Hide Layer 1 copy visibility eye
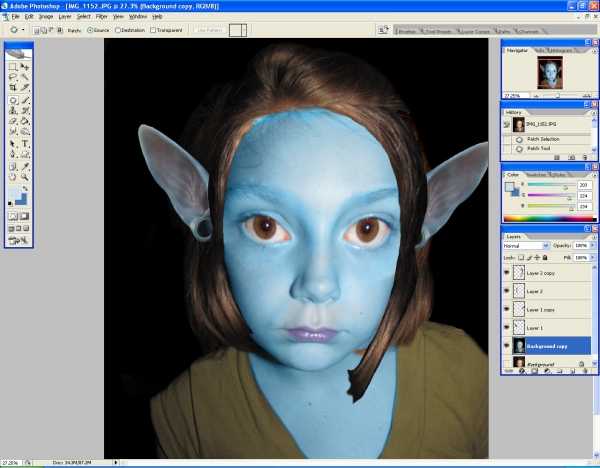This screenshot has height=468, width=600. tap(507, 309)
